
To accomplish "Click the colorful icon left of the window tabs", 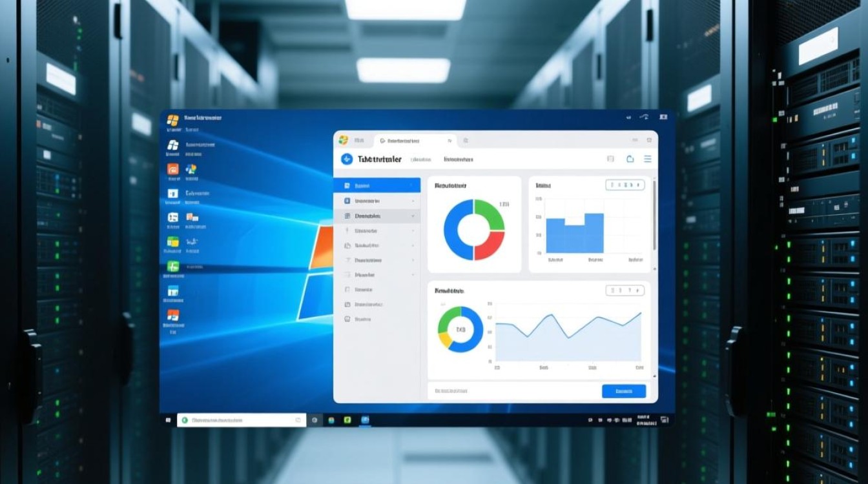I will (x=343, y=140).
